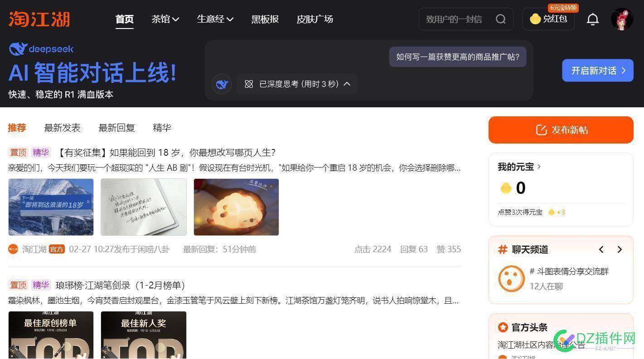
Task: Open the snowy mountain 18岁 thumbnail
Action: tap(51, 207)
